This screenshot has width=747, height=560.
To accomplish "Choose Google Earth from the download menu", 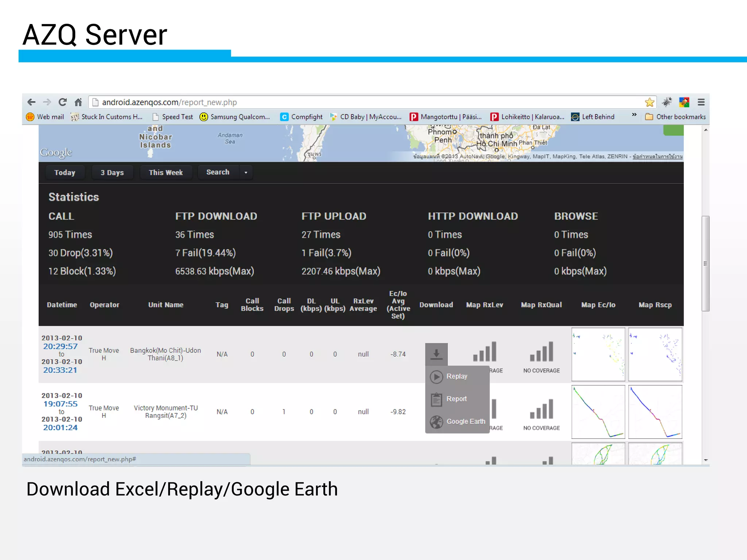I will (465, 421).
